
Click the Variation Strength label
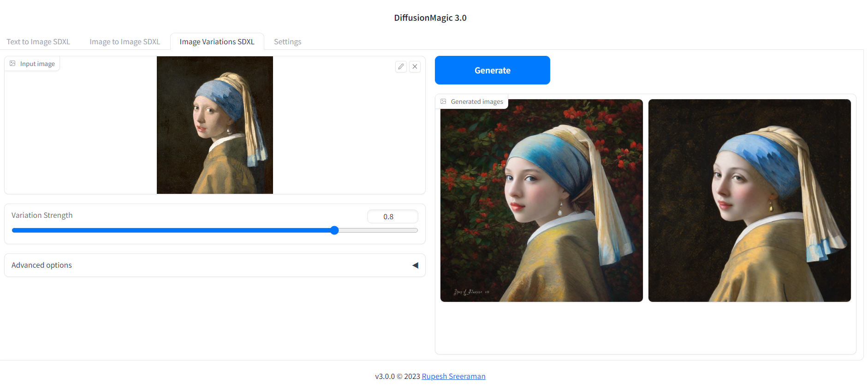pyautogui.click(x=42, y=215)
